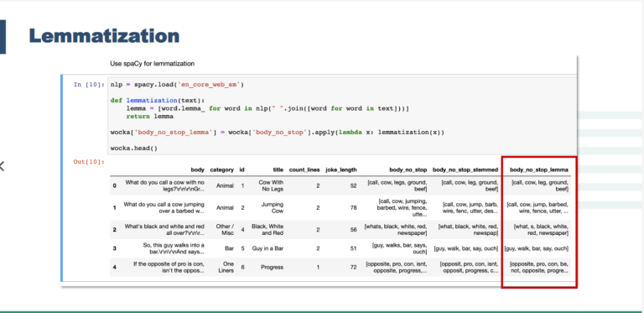This screenshot has height=313, width=644.
Task: Click the 'body_no_stop' column header
Action: pos(408,170)
